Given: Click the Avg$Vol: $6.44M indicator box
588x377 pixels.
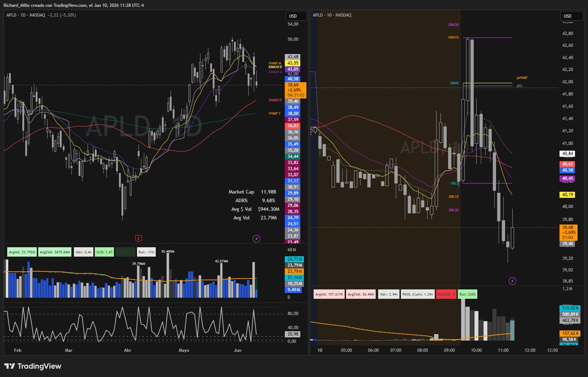Looking at the screenshot, I should (361, 295).
